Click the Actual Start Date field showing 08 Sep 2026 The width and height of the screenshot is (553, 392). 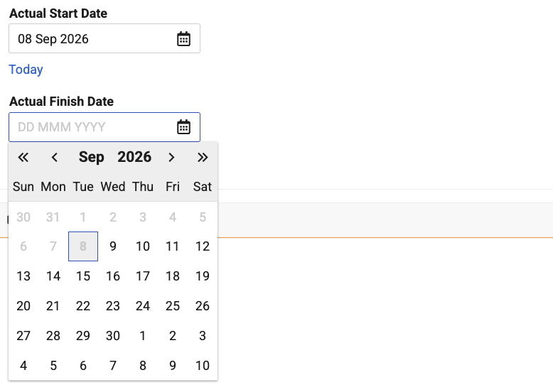pos(104,39)
